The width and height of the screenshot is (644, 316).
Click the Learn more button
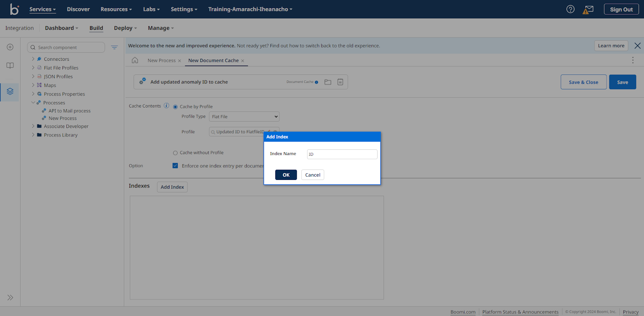click(611, 45)
